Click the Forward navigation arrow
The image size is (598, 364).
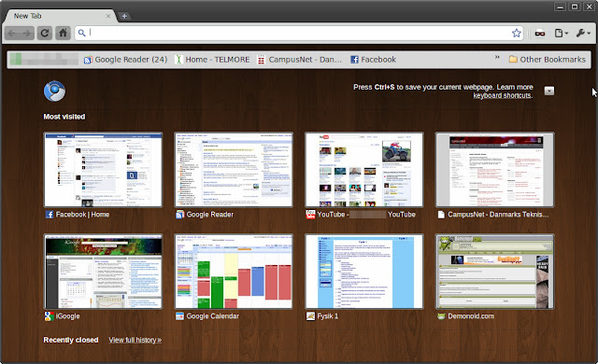[x=27, y=33]
